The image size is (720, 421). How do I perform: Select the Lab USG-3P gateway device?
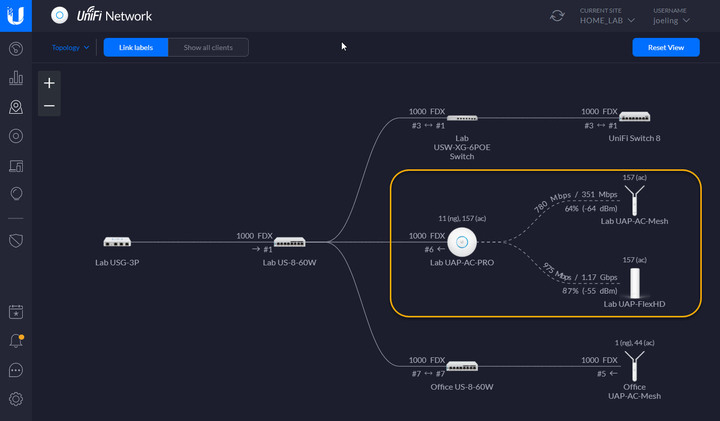(x=117, y=241)
